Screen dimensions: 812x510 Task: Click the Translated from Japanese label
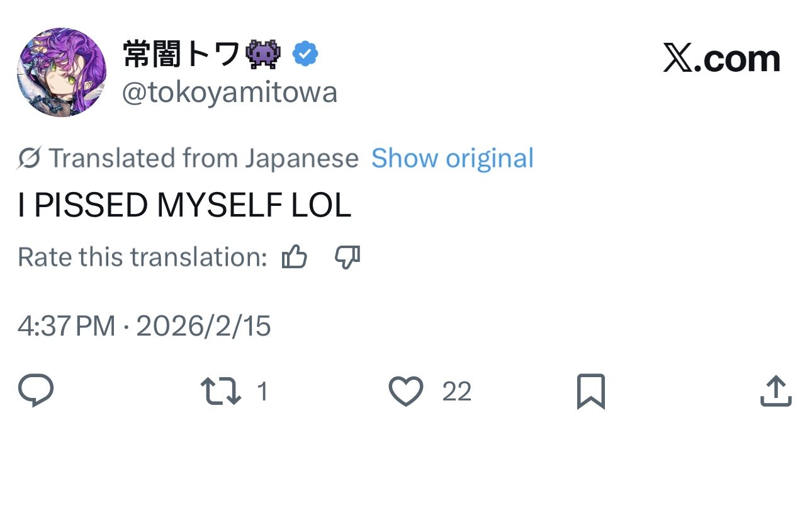[x=203, y=158]
